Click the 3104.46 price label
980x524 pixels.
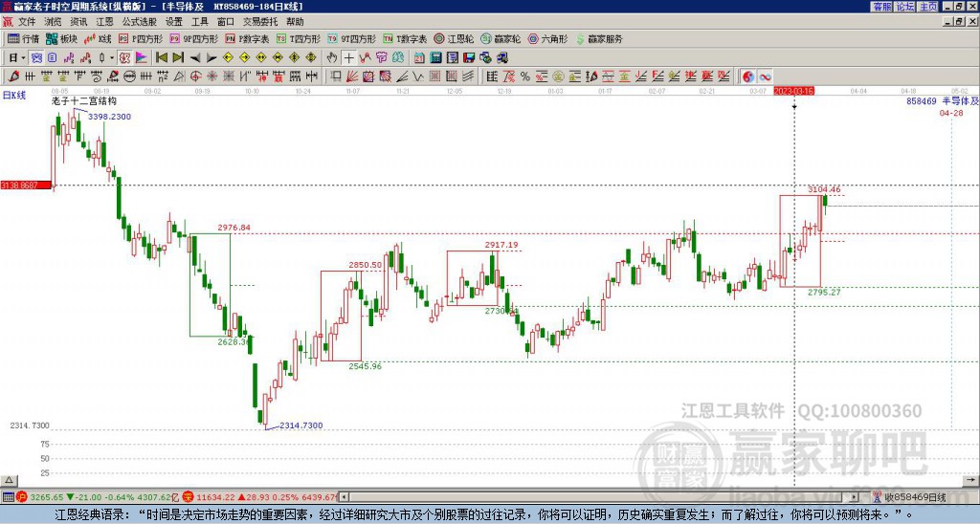coord(824,189)
